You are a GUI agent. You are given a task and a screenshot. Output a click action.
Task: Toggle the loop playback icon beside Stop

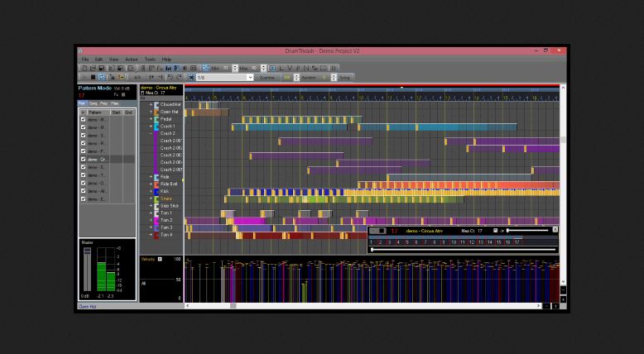[x=102, y=77]
